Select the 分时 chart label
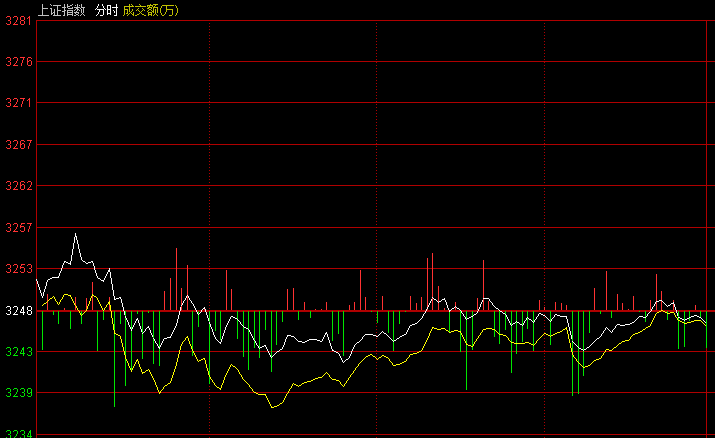Screen dimensions: 715x438 pos(107,10)
